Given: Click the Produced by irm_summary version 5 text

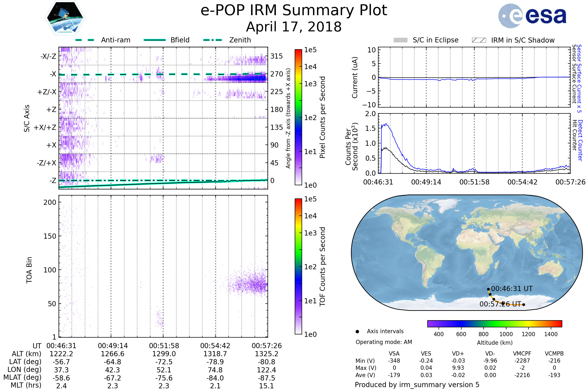Looking at the screenshot, I should [x=417, y=384].
